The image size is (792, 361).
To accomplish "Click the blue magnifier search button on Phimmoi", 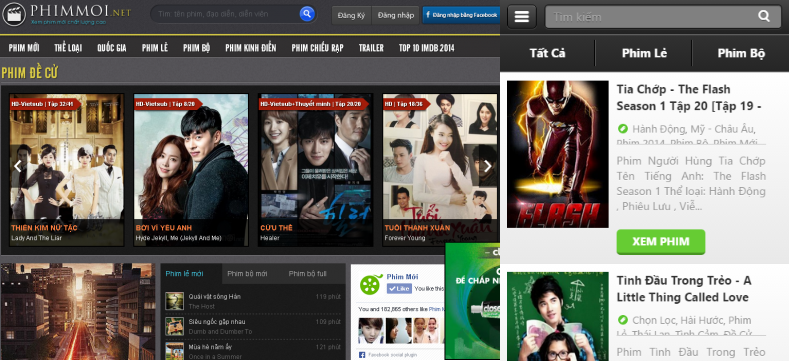I will [307, 14].
